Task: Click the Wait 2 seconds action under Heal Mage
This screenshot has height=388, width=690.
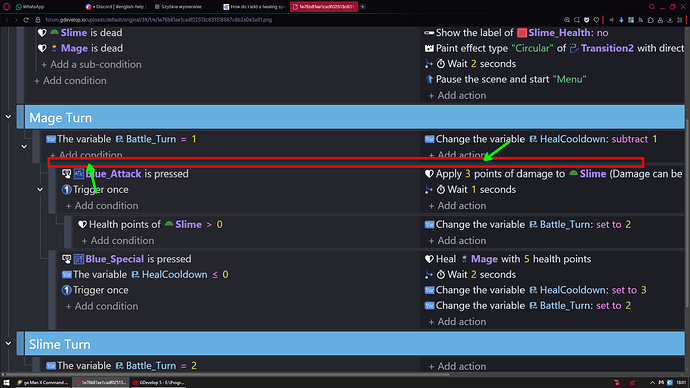Action: pyautogui.click(x=470, y=275)
